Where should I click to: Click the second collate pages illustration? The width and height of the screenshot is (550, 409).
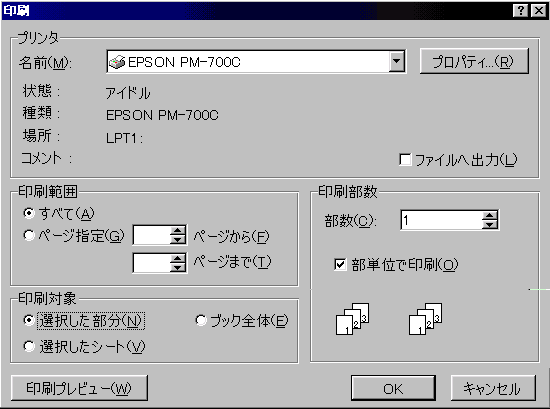[x=425, y=319]
